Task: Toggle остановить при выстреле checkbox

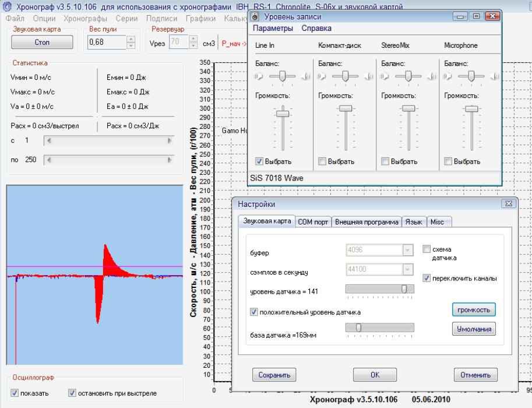Action: [x=72, y=393]
